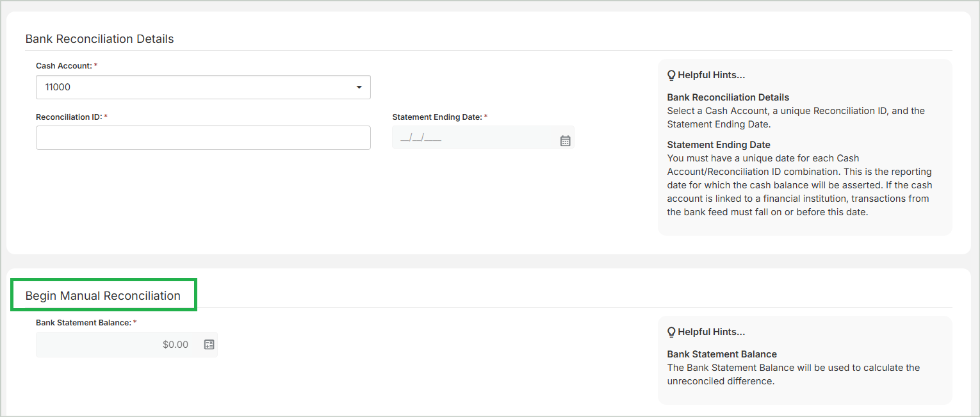Click the unreconciled difference hint paragraph
The image size is (980, 417).
point(792,374)
